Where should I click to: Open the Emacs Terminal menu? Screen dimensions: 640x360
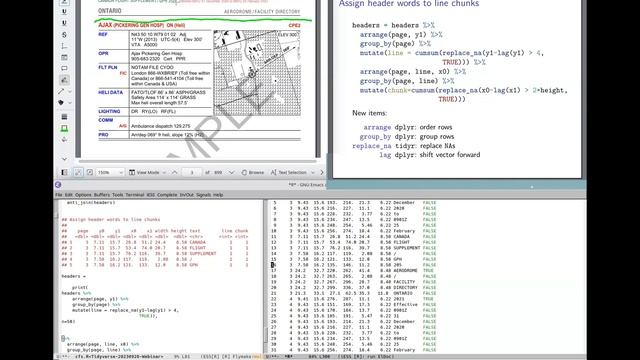click(x=135, y=195)
